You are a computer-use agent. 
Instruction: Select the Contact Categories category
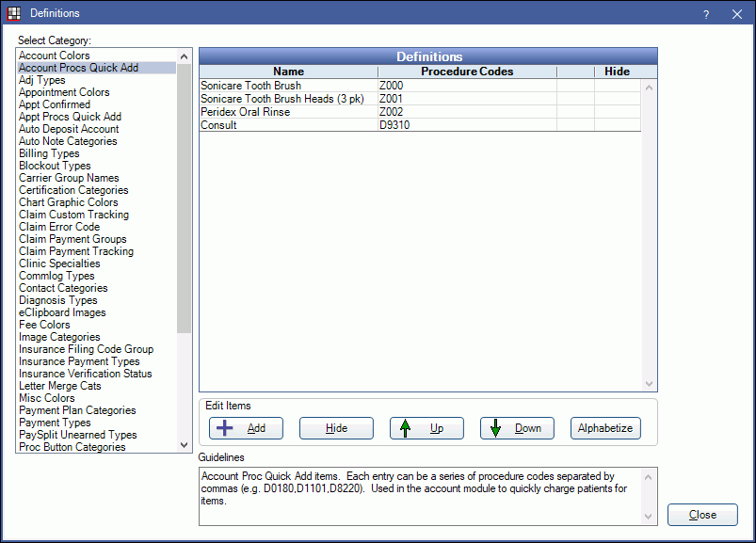tap(96, 288)
